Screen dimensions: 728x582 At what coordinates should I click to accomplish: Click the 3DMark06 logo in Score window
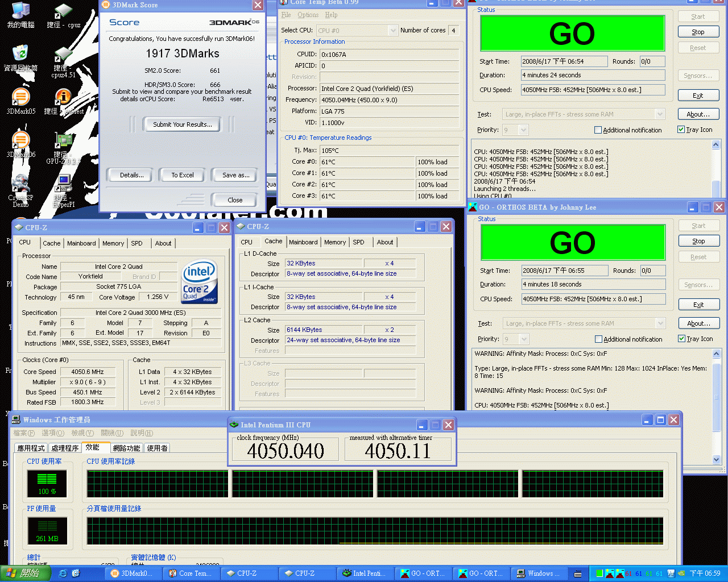pos(234,22)
